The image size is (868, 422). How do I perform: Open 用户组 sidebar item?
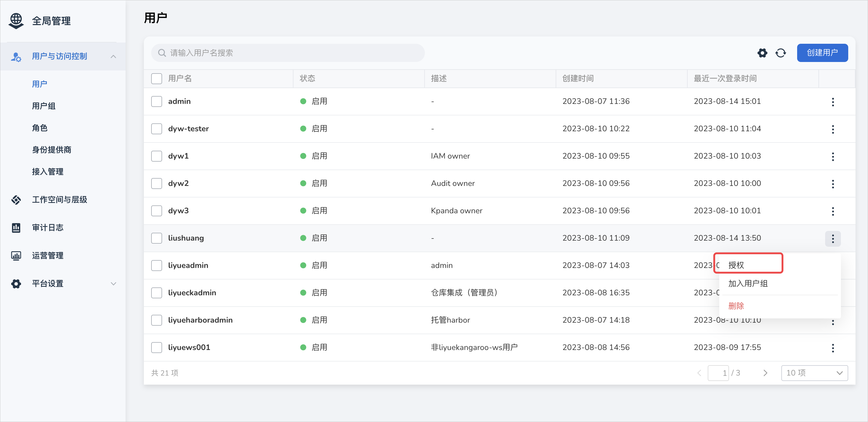[43, 106]
